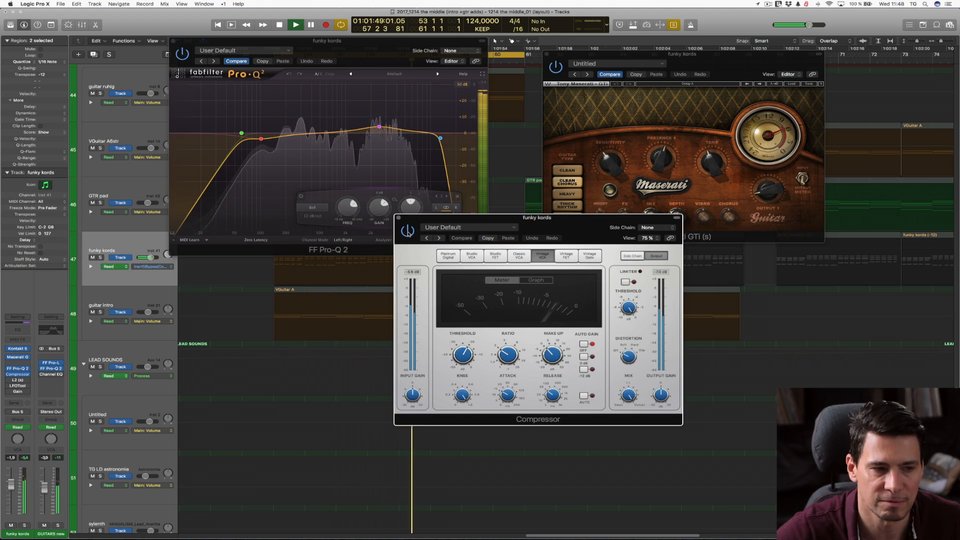Image resolution: width=960 pixels, height=540 pixels.
Task: Click the Fast Forward transport button
Action: pos(263,25)
